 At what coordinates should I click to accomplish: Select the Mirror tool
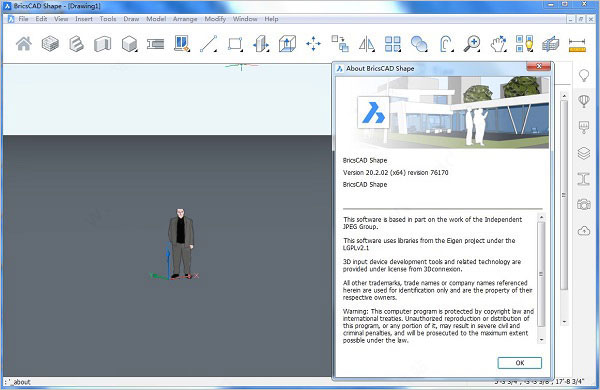point(367,44)
